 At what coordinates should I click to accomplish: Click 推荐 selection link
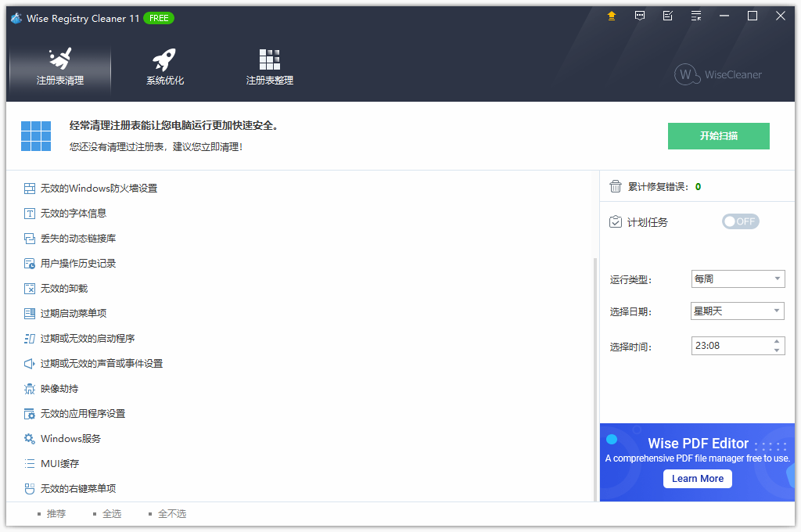(56, 513)
